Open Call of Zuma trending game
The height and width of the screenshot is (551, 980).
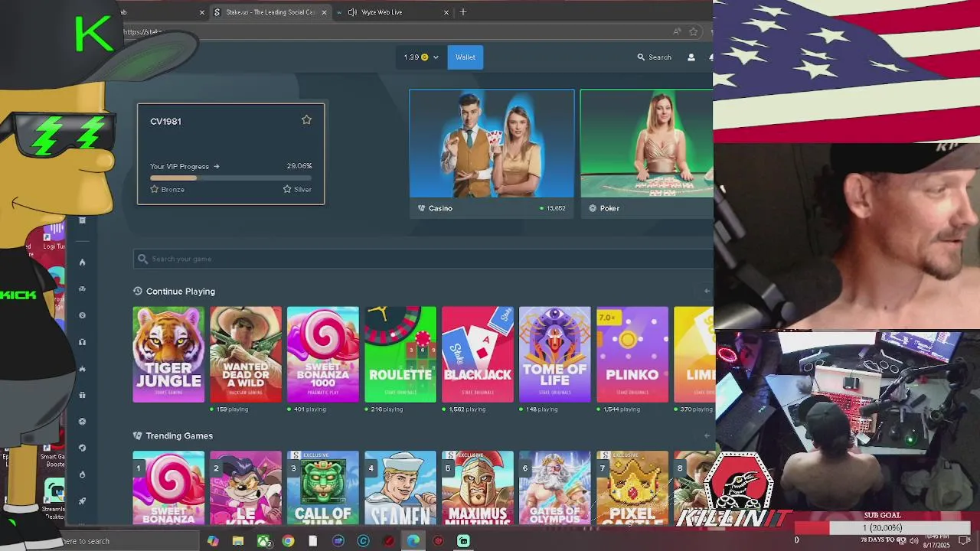(x=323, y=488)
